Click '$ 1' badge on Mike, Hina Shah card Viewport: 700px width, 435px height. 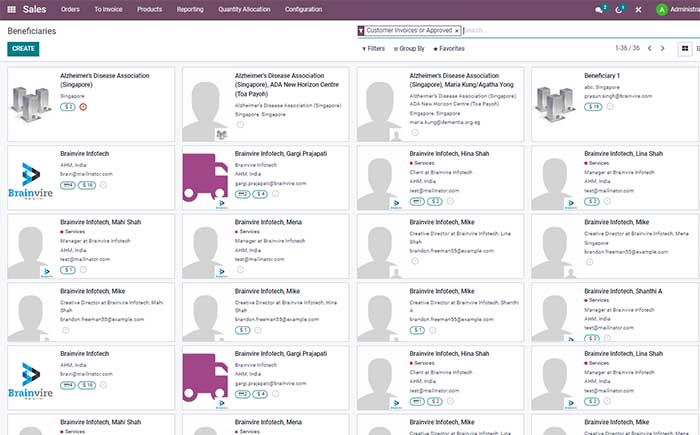tap(242, 330)
